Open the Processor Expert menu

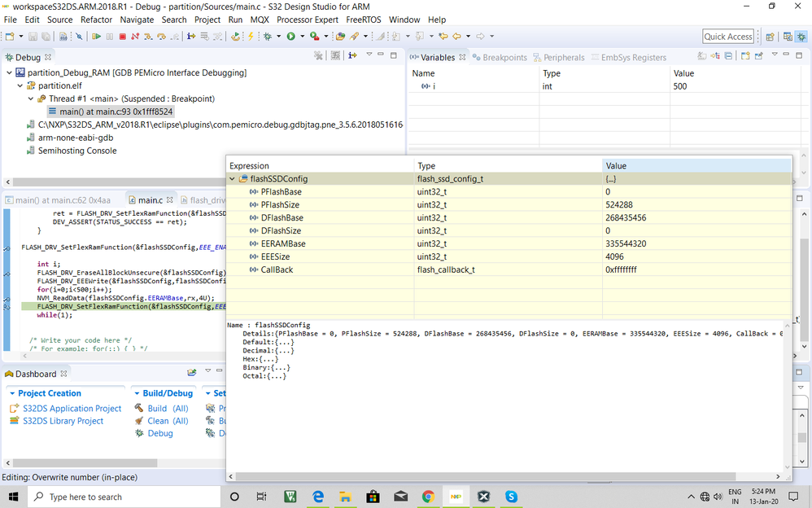(308, 20)
